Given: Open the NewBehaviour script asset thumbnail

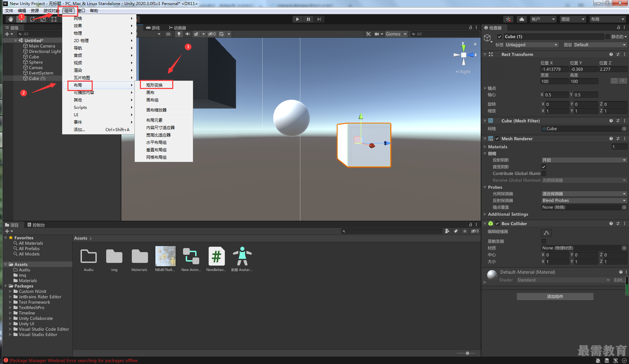Looking at the screenshot, I should click(x=216, y=256).
